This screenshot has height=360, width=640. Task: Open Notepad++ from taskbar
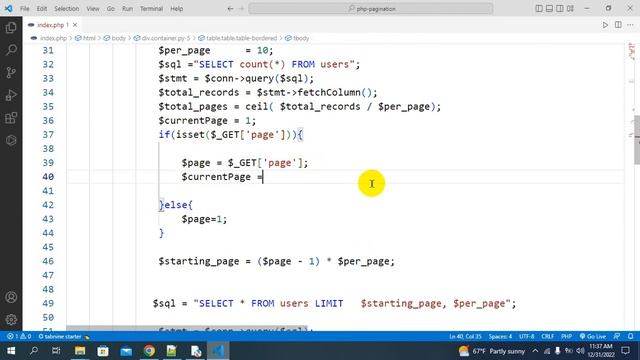[x=172, y=351]
